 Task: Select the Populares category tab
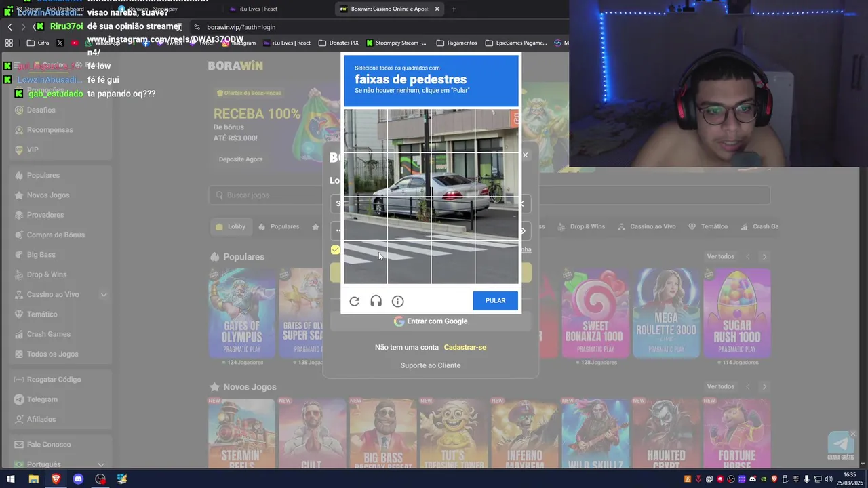pos(279,226)
